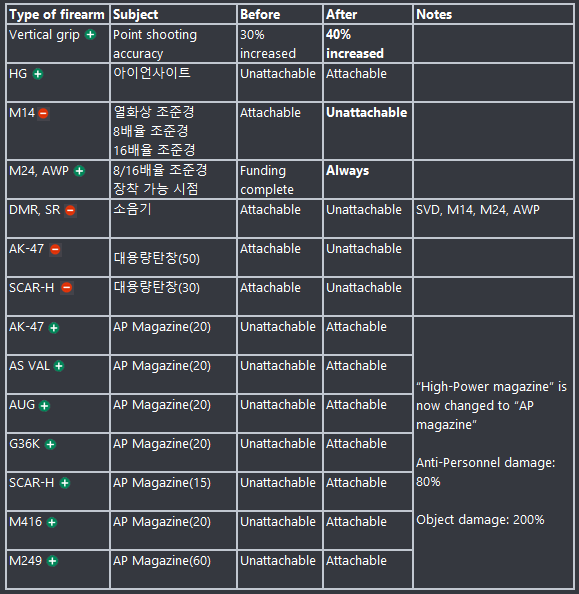Viewport: 579px width, 594px height.
Task: Click the green plus icon beside Vertical grip
Action: point(90,35)
